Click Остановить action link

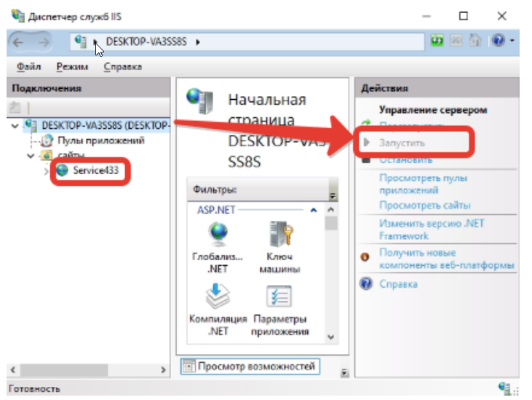(406, 160)
